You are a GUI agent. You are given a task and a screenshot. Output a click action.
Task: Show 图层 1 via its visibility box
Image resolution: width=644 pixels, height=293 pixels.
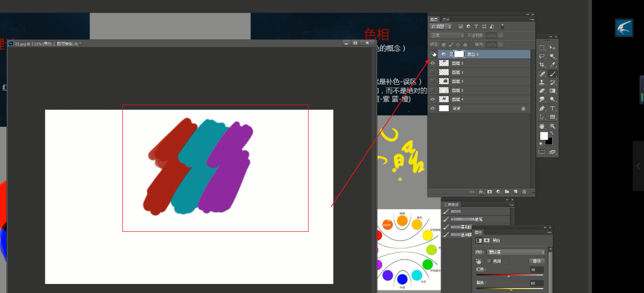(x=432, y=72)
